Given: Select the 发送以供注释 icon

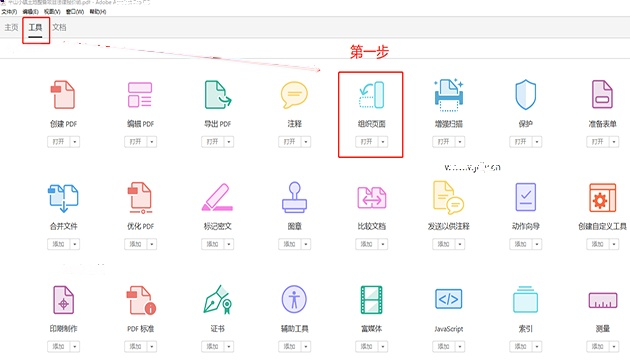Looking at the screenshot, I should 448,197.
